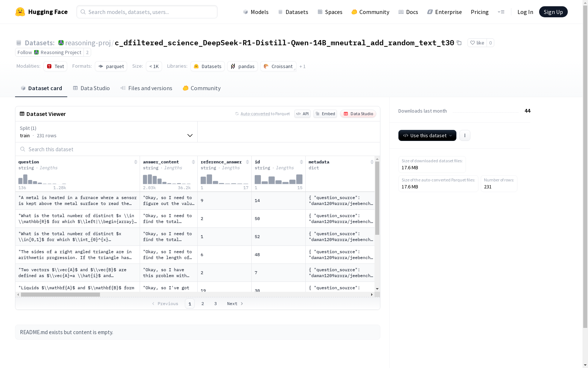The width and height of the screenshot is (588, 368).
Task: Click page 1 pagination button
Action: [190, 304]
